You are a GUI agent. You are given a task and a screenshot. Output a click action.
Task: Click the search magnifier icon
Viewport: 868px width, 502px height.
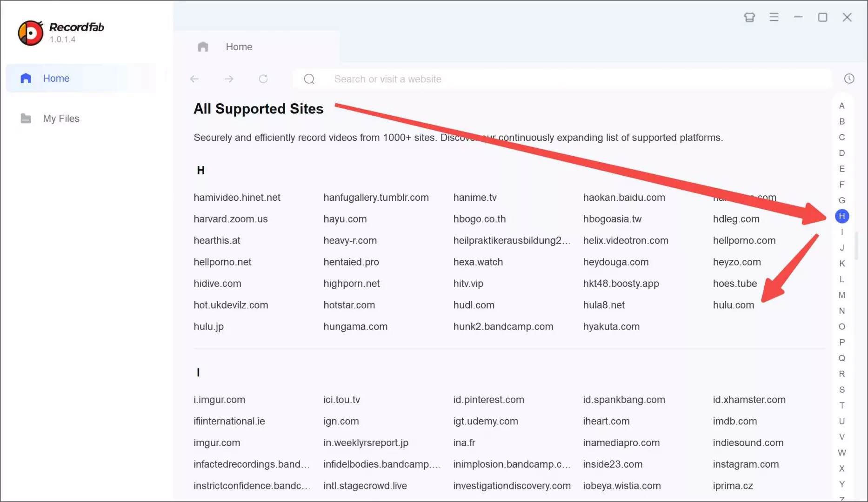click(309, 79)
